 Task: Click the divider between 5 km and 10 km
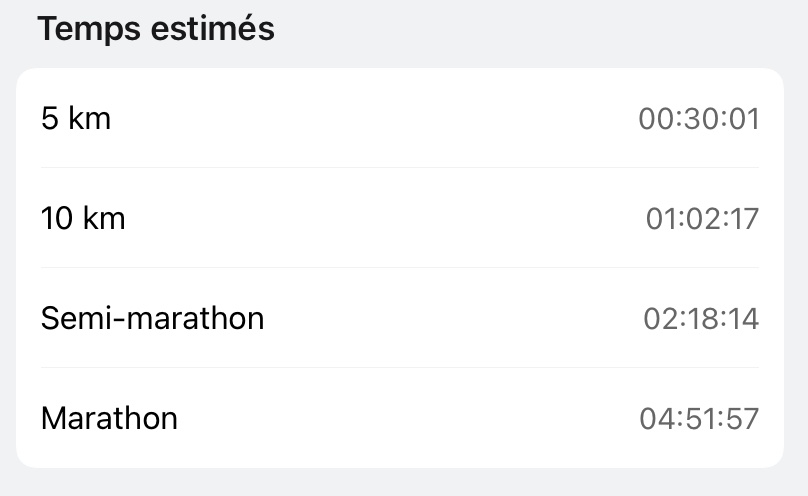tap(400, 168)
